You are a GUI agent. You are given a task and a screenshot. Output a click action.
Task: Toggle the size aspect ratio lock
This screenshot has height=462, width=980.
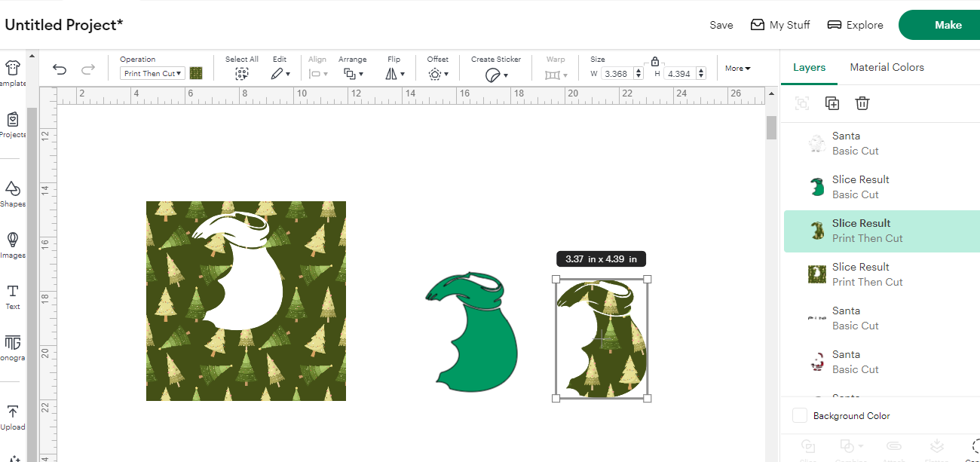click(654, 61)
